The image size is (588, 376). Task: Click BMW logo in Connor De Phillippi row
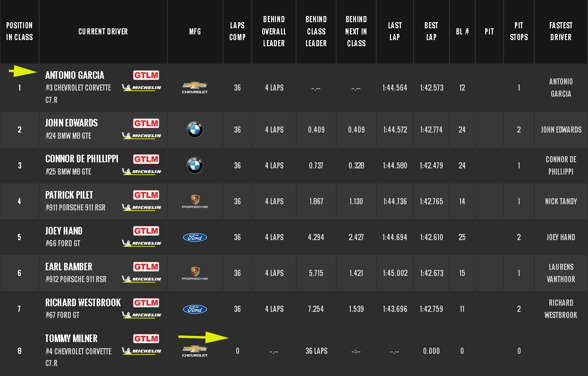click(195, 166)
